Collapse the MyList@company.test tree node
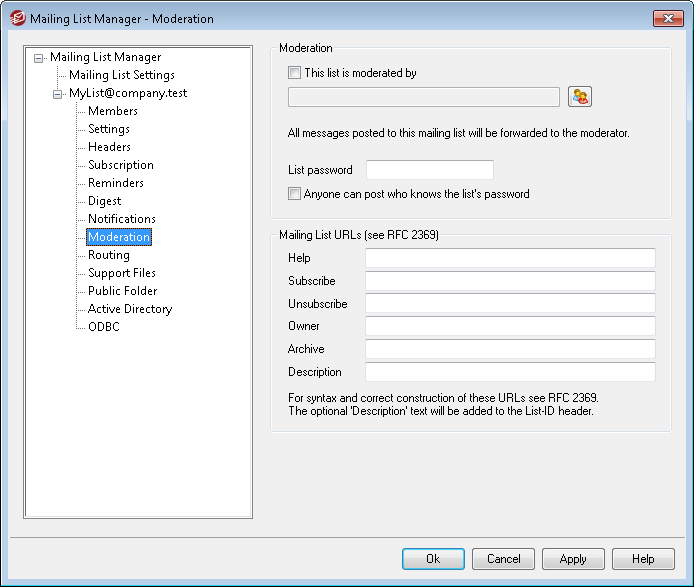This screenshot has height=587, width=694. [x=58, y=94]
